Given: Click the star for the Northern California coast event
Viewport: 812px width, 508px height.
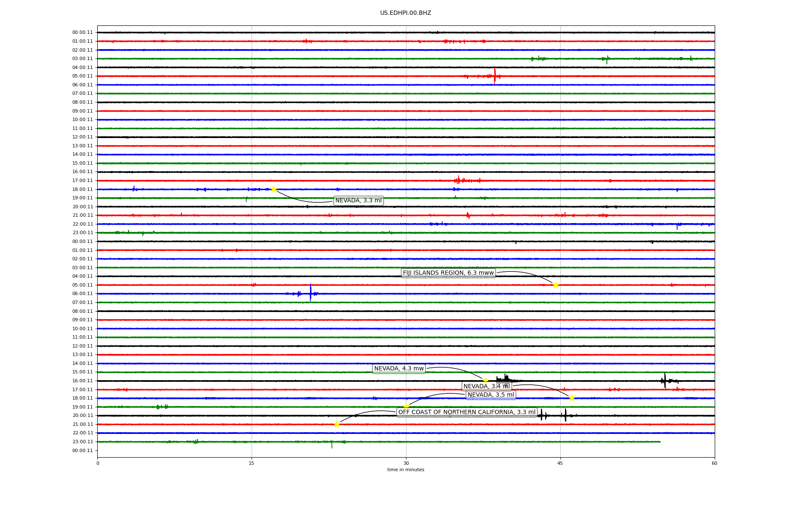Looking at the screenshot, I should [337, 424].
